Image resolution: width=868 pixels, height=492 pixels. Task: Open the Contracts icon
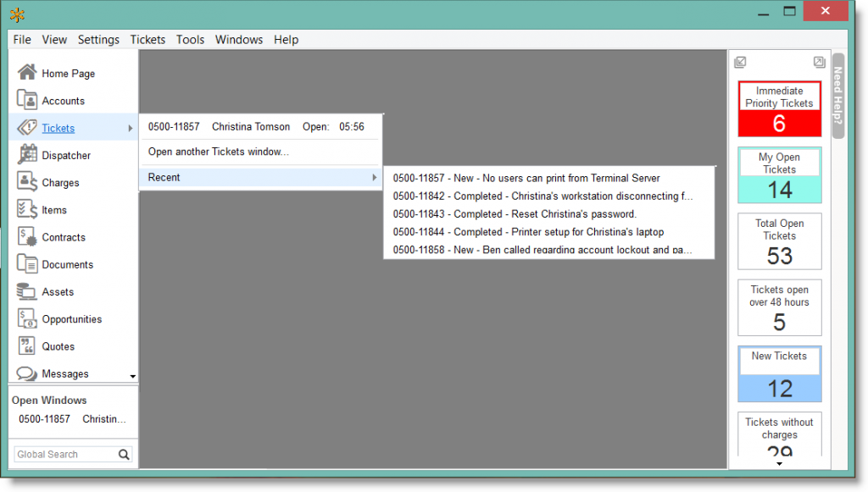(27, 237)
